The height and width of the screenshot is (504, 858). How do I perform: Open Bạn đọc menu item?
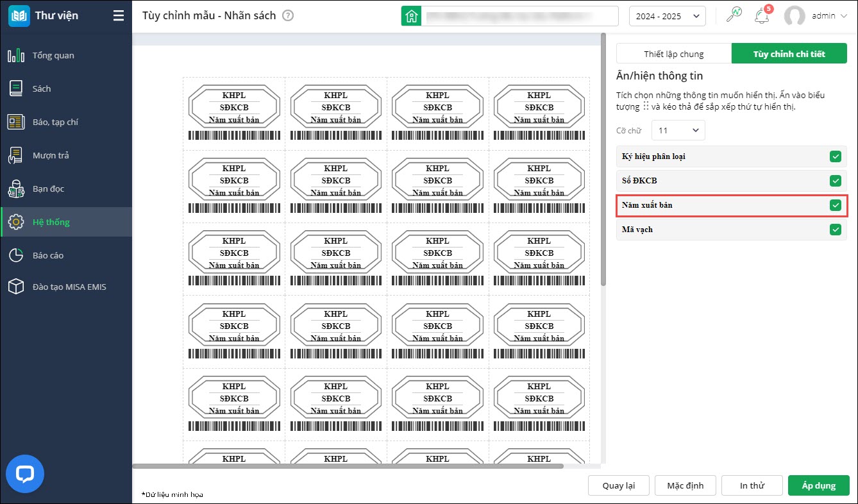click(x=66, y=189)
